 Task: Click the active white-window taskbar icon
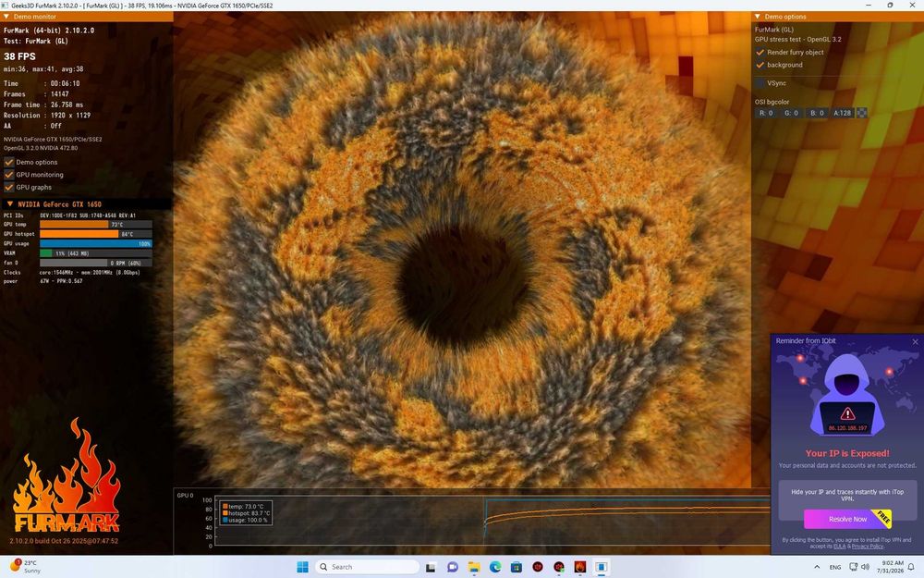(602, 567)
